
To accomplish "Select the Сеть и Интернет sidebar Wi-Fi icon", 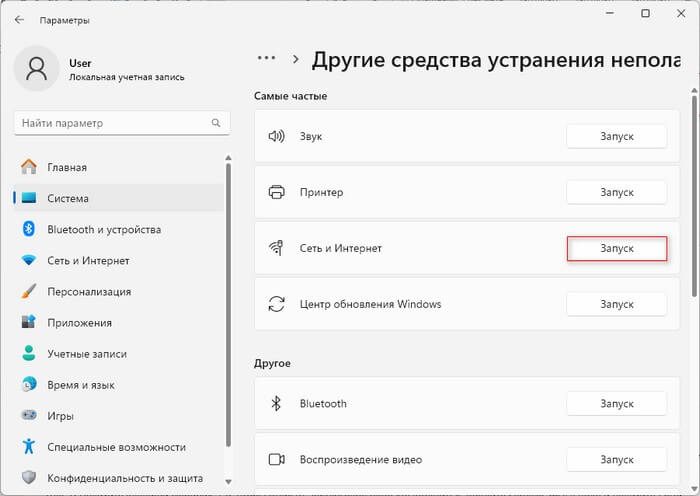I will 29,260.
